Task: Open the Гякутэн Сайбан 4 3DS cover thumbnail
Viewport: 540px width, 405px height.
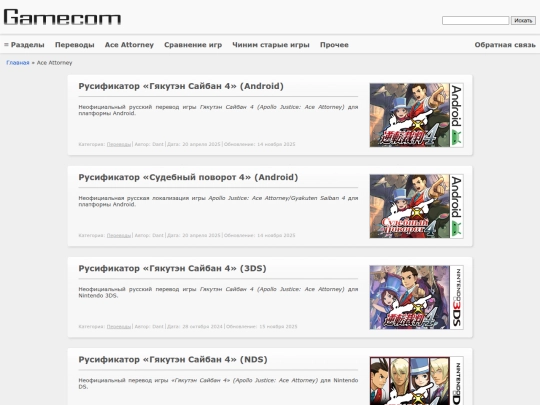Action: tap(416, 297)
